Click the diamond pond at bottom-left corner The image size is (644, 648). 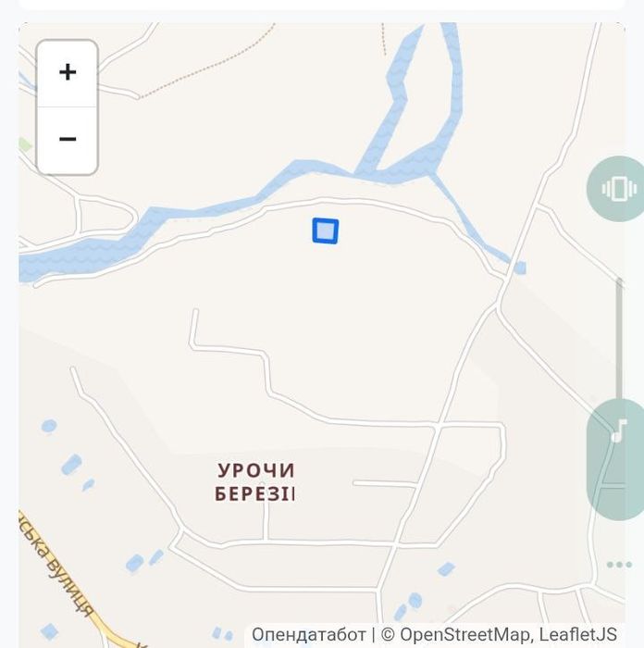49,631
